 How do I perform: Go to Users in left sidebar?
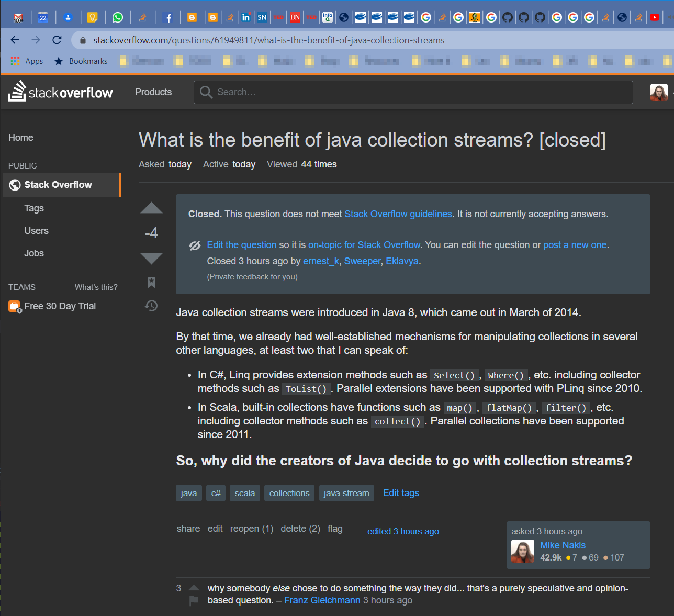36,231
